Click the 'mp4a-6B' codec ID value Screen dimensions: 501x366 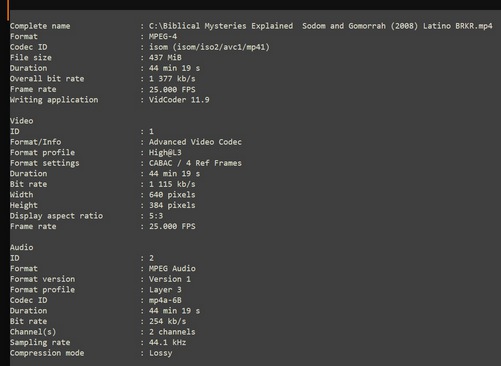[165, 300]
